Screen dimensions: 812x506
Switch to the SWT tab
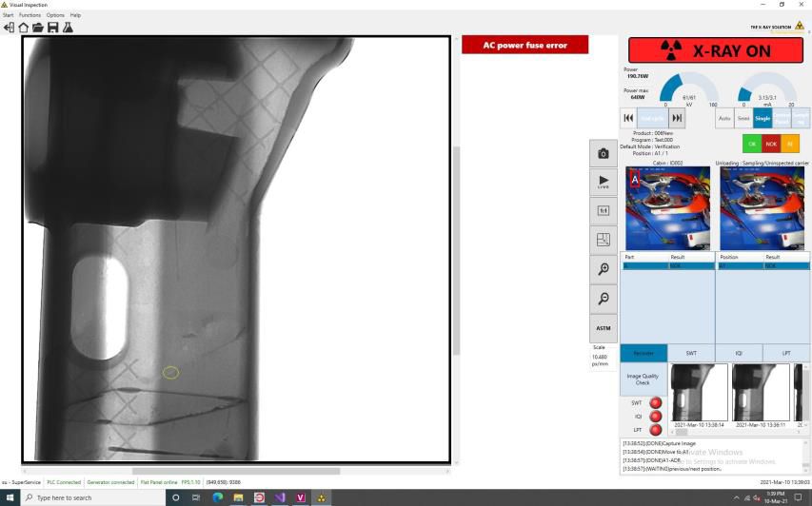691,353
